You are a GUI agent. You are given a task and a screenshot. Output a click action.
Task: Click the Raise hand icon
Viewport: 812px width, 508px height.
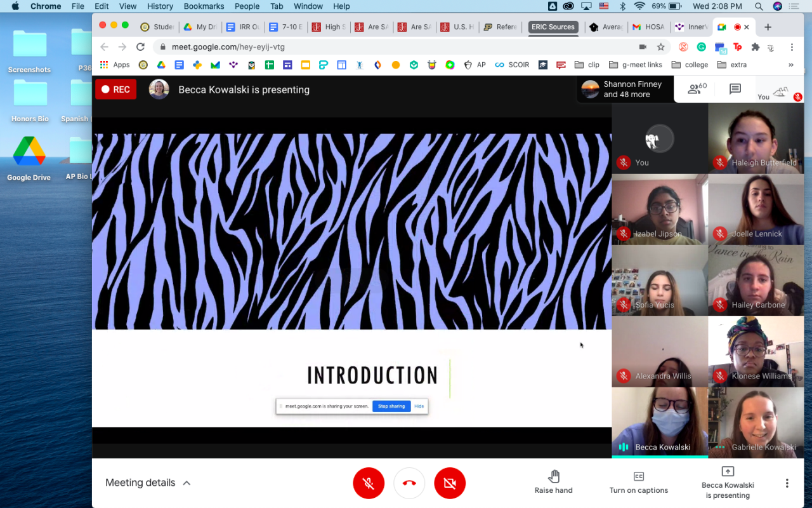(554, 477)
